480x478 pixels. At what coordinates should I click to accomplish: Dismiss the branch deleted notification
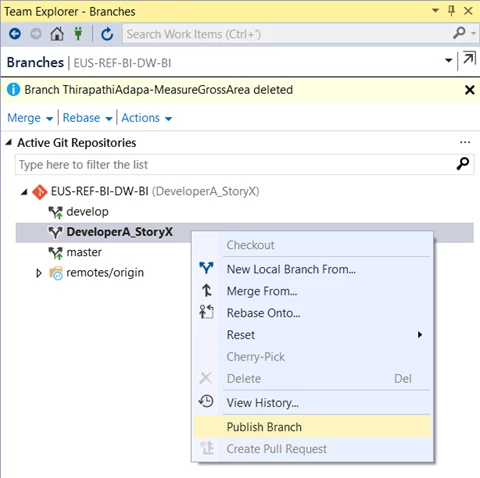(x=470, y=90)
